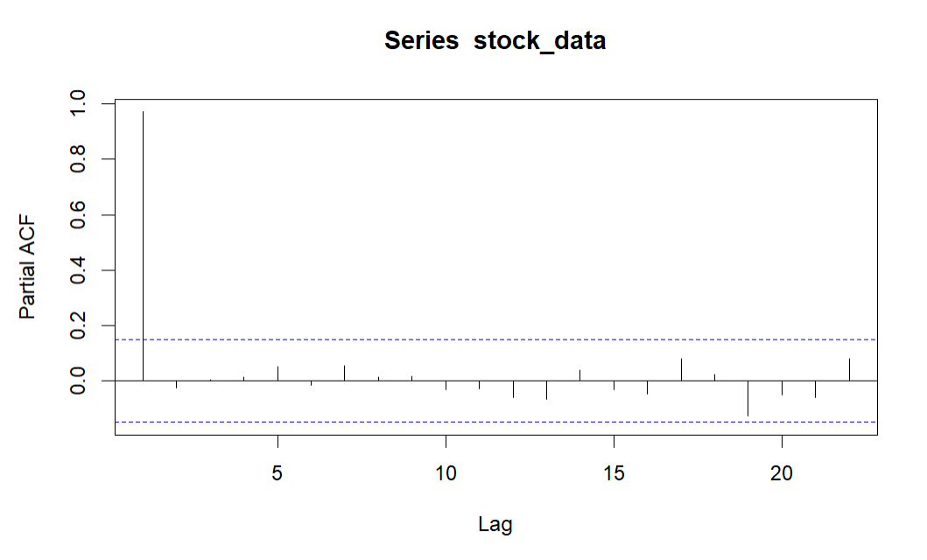This screenshot has width=927, height=560.
Task: Click the y-axis tick label 0.8
Action: [x=78, y=159]
